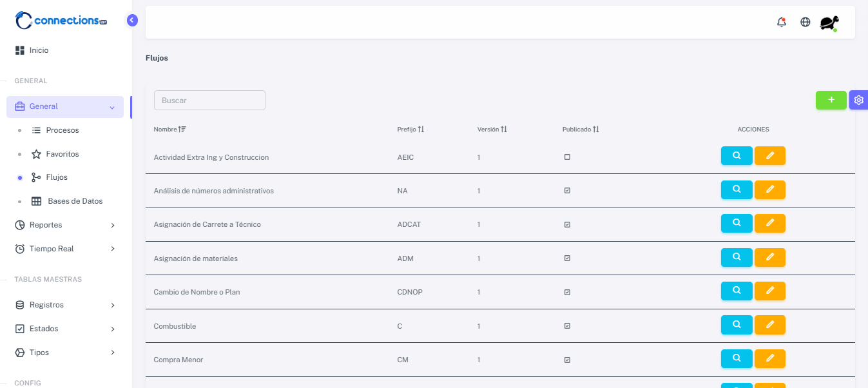This screenshot has width=868, height=388.
Task: Edit Compra Menor flow with pencil icon
Action: [x=769, y=358]
